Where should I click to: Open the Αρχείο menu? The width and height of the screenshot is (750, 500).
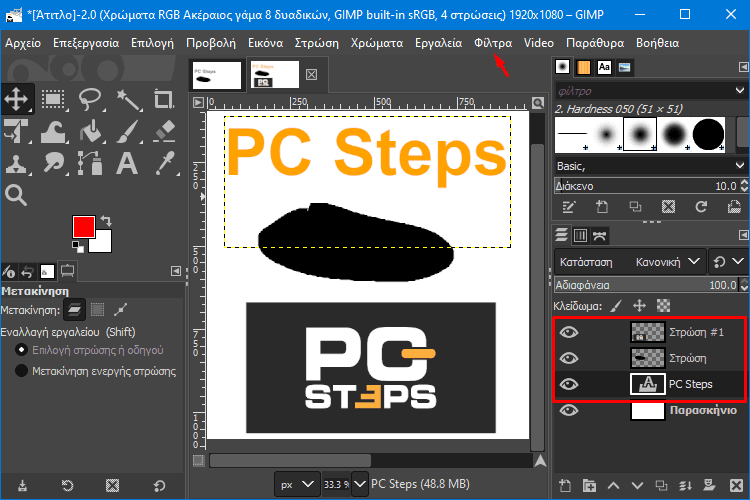coord(23,43)
